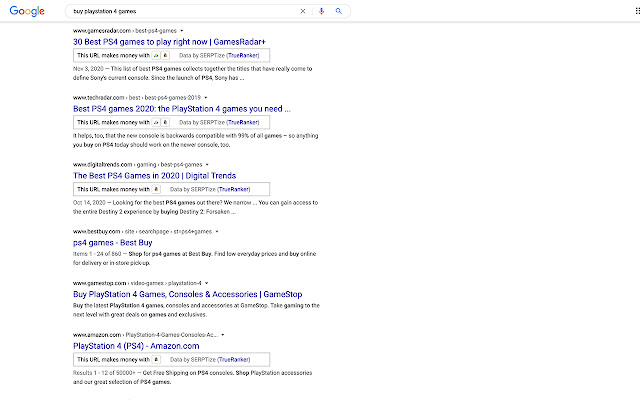Click snippet starting 'Nov 3, 2020 — This list of best'
Image resolution: width=640 pixels, height=400 pixels.
pyautogui.click(x=193, y=73)
